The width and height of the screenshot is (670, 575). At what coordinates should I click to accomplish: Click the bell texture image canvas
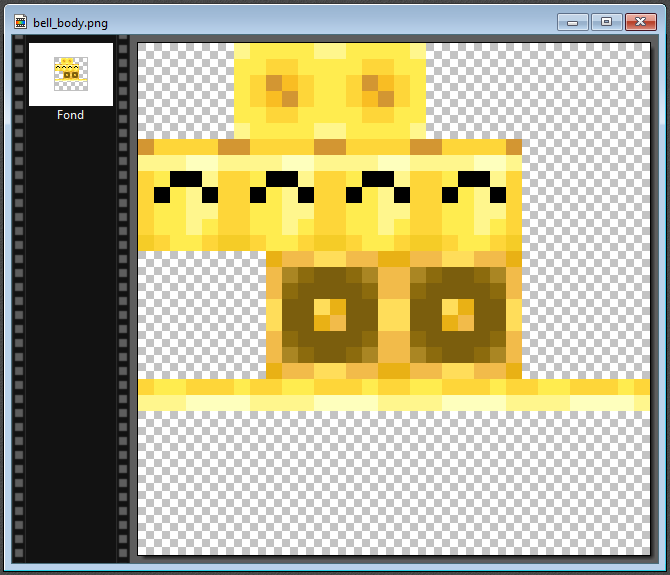pyautogui.click(x=394, y=299)
